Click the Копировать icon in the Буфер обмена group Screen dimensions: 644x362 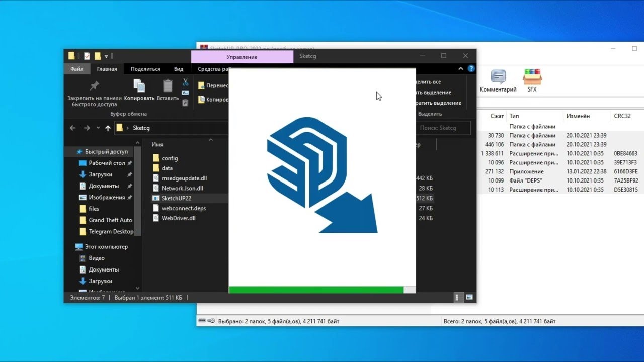[139, 85]
